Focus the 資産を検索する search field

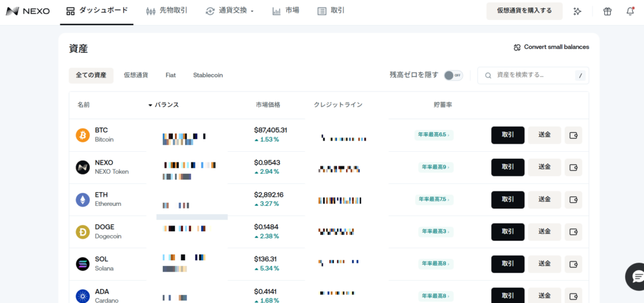point(533,75)
